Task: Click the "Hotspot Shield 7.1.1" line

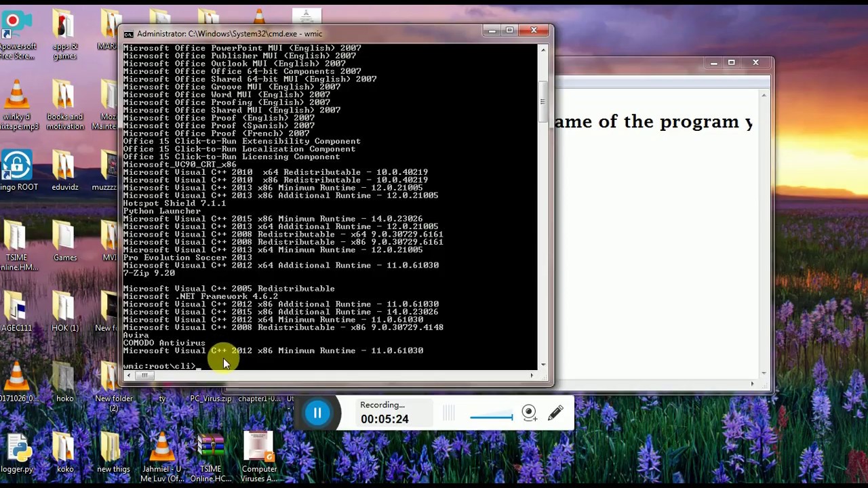Action: pyautogui.click(x=174, y=203)
